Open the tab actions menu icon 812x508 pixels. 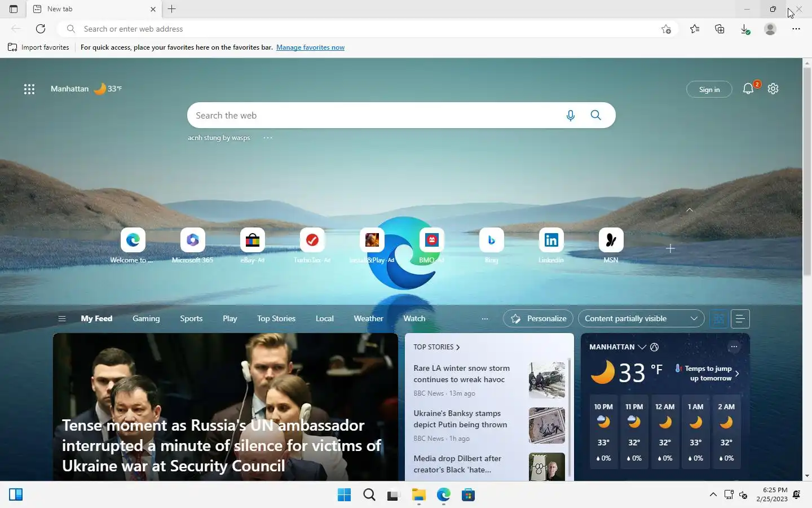[14, 9]
